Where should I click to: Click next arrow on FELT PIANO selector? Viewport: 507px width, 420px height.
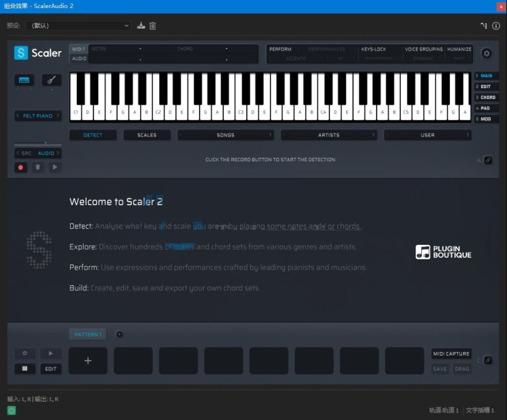click(x=58, y=116)
